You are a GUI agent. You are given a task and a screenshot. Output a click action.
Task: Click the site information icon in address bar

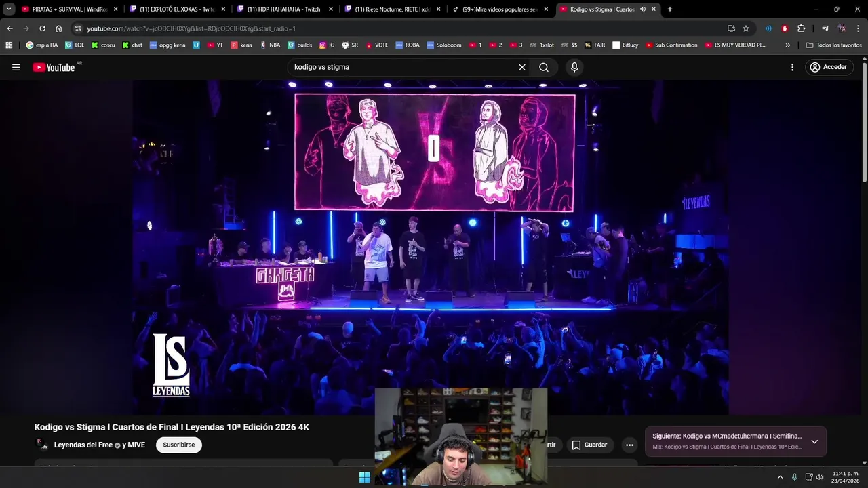pos(78,28)
